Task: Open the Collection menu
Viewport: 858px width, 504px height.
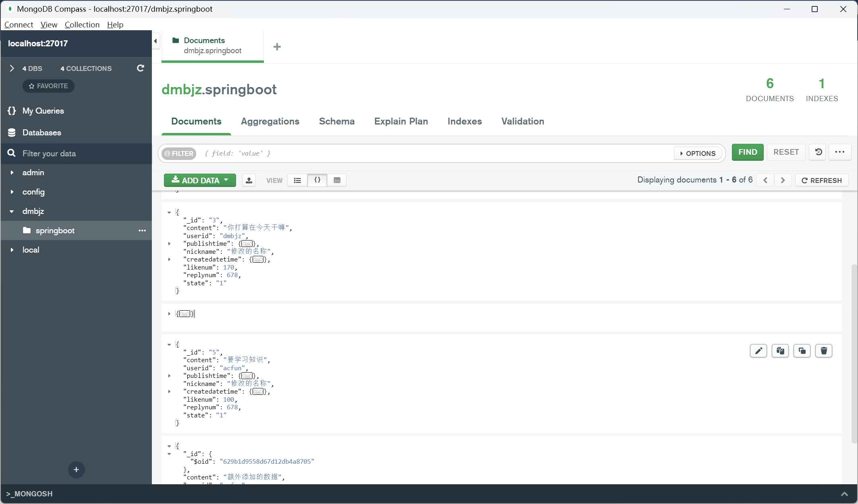Action: point(82,25)
